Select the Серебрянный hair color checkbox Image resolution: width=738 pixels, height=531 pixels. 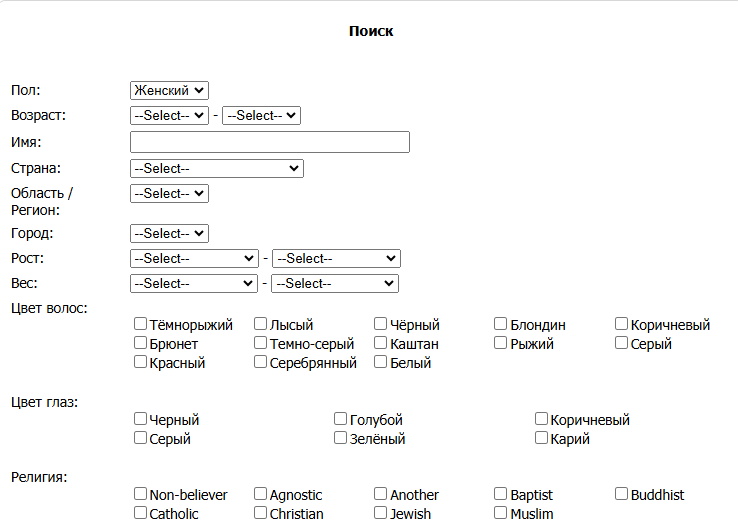pos(261,362)
